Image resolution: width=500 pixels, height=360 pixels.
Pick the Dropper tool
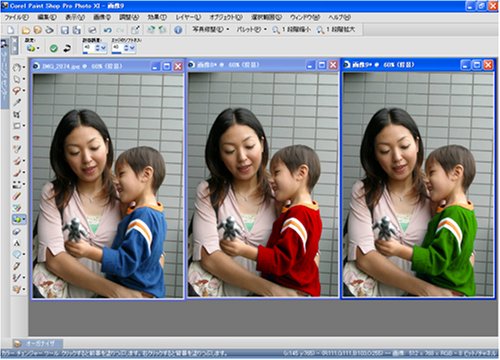(x=17, y=102)
